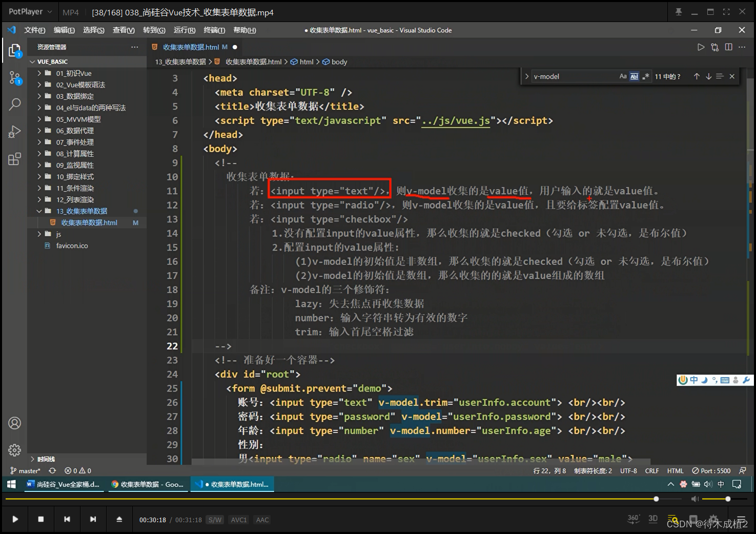Expand the 12_列表渲染 folder

tap(39, 200)
